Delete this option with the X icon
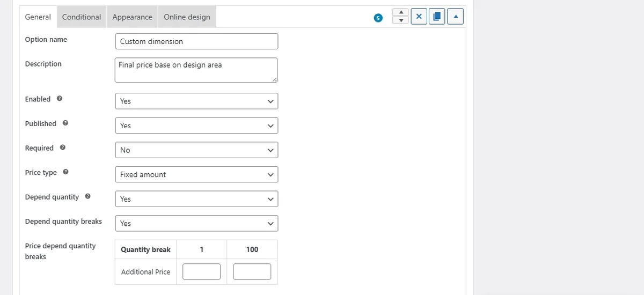The image size is (644, 295). pyautogui.click(x=419, y=17)
